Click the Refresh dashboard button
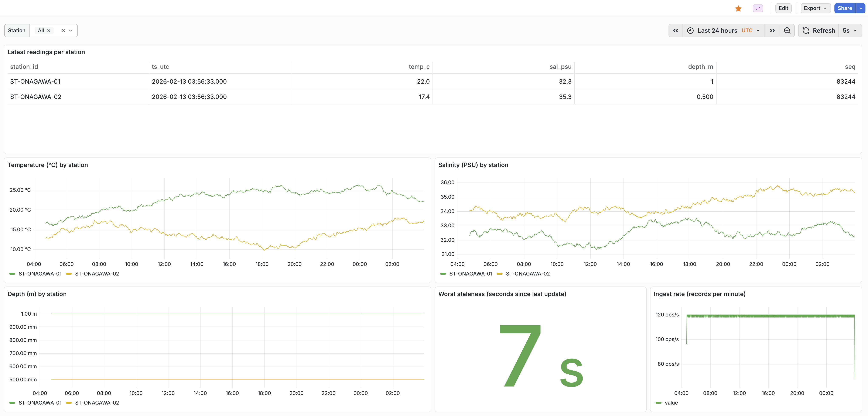This screenshot has width=868, height=416. point(819,31)
